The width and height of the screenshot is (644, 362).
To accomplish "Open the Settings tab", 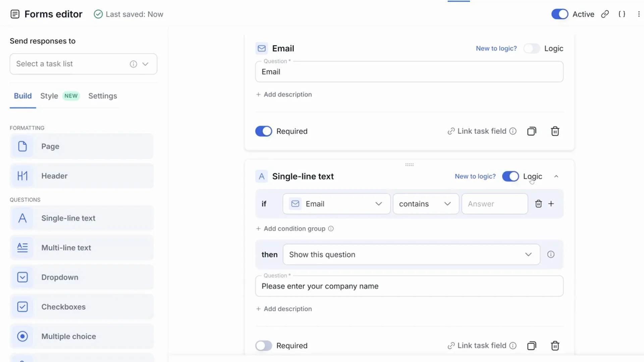I will coord(103,96).
